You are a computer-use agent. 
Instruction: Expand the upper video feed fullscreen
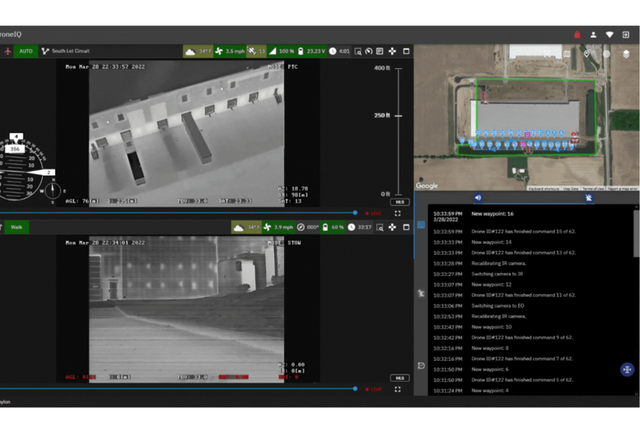(399, 213)
